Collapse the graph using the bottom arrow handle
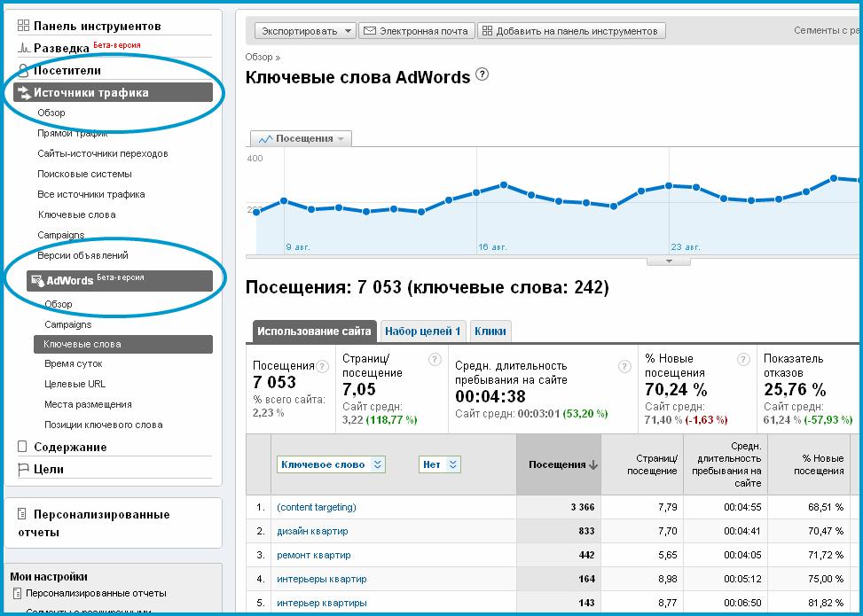This screenshot has height=616, width=863. pyautogui.click(x=669, y=261)
